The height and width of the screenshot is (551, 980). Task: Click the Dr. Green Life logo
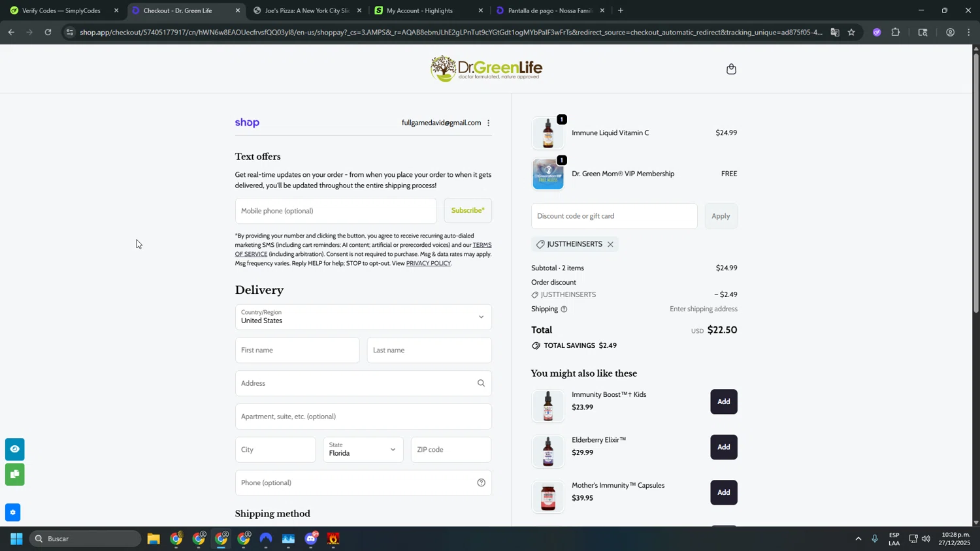(487, 69)
